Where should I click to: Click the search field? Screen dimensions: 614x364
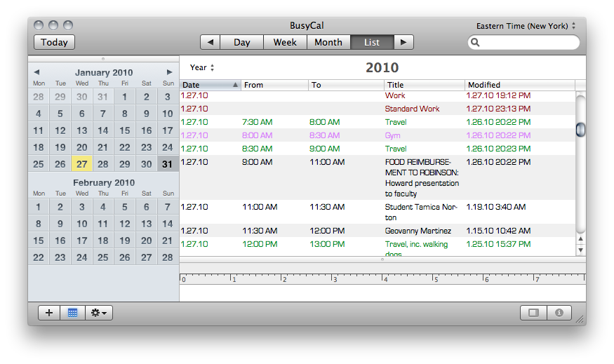pos(523,42)
